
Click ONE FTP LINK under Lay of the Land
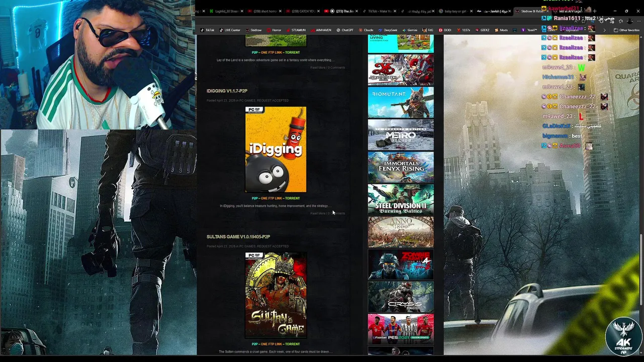(272, 52)
